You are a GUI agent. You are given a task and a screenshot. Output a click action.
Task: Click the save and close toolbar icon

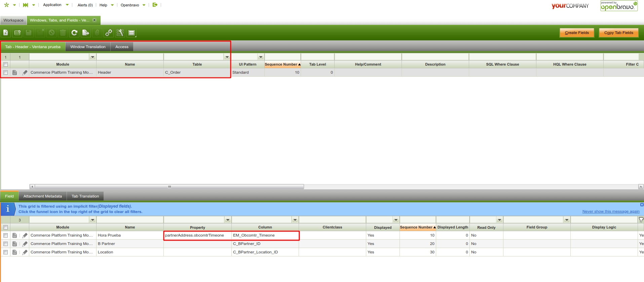click(40, 33)
